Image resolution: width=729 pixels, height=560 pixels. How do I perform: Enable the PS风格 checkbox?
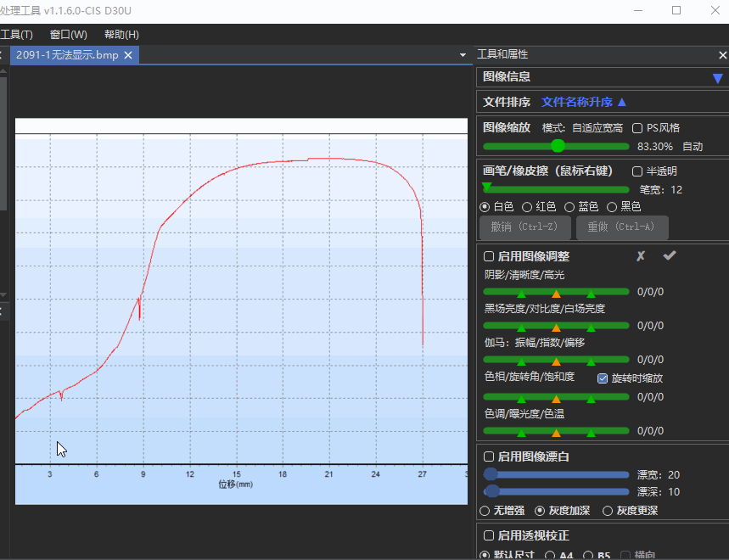click(x=638, y=128)
